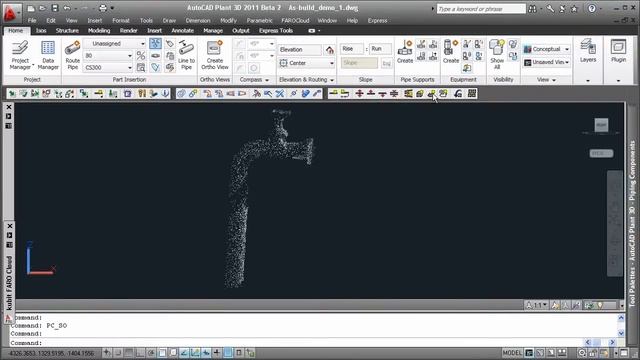The width and height of the screenshot is (640, 360).
Task: Click the Rise input field
Action: point(351,49)
